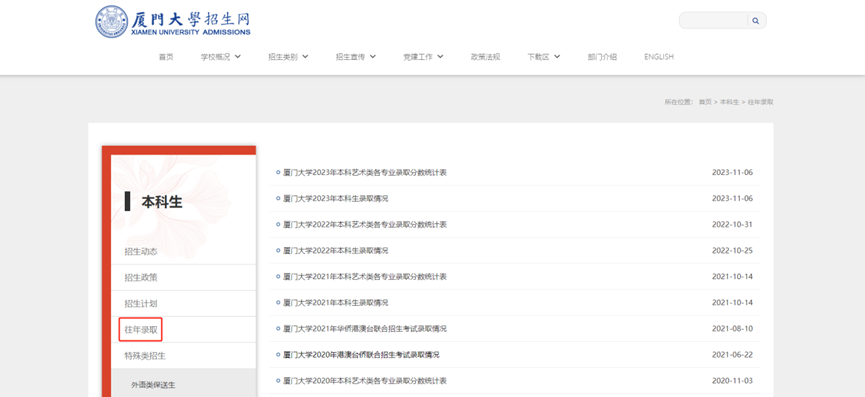The image size is (865, 397).
Task: Click the date 2021-06-22
Action: (732, 355)
